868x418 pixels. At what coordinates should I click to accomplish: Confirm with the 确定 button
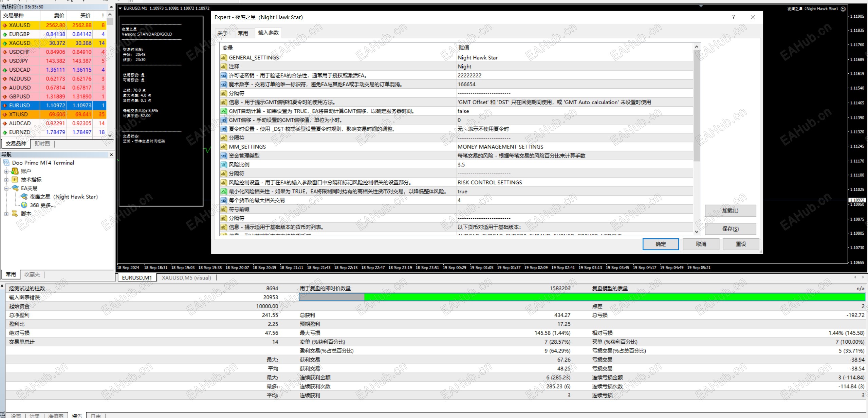pos(661,244)
